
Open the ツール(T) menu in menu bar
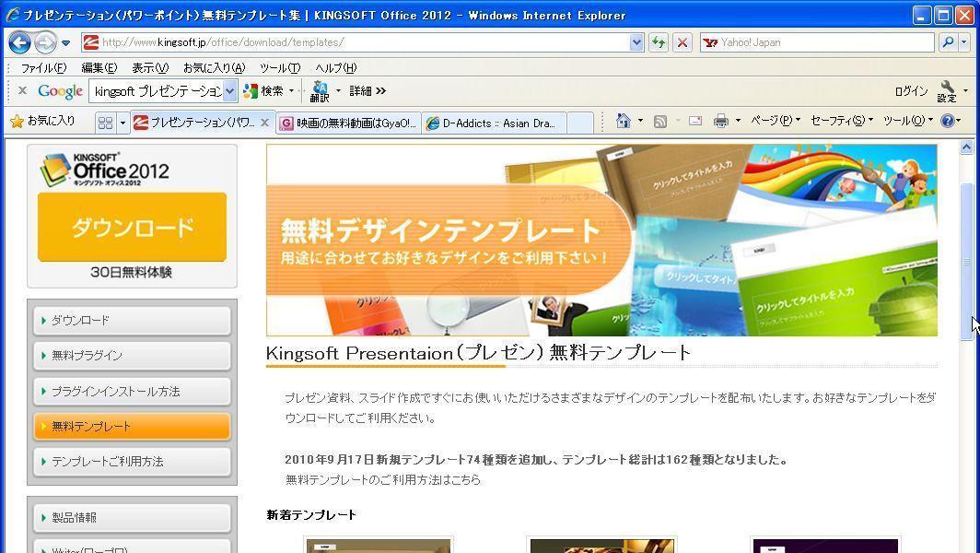coord(280,67)
